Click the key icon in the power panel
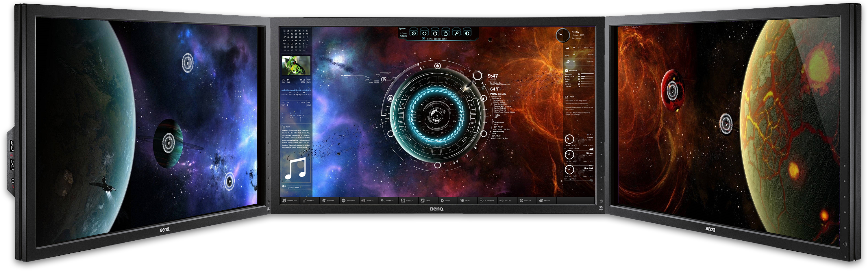 coord(456,33)
